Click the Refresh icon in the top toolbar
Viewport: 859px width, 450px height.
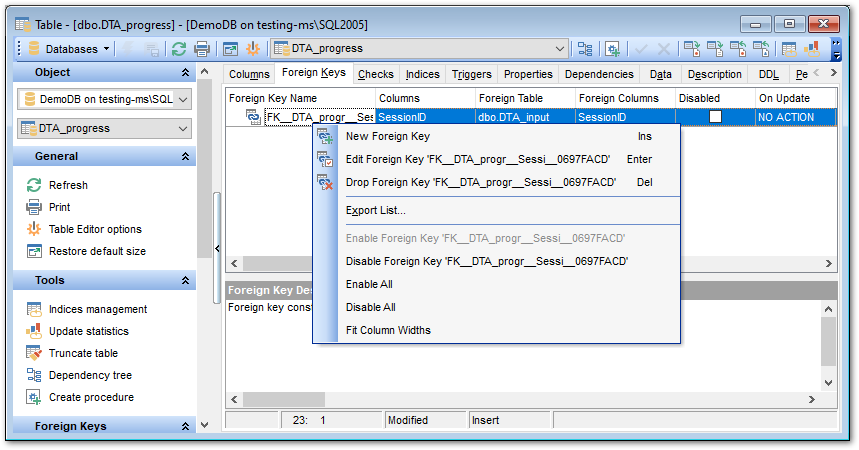[179, 48]
